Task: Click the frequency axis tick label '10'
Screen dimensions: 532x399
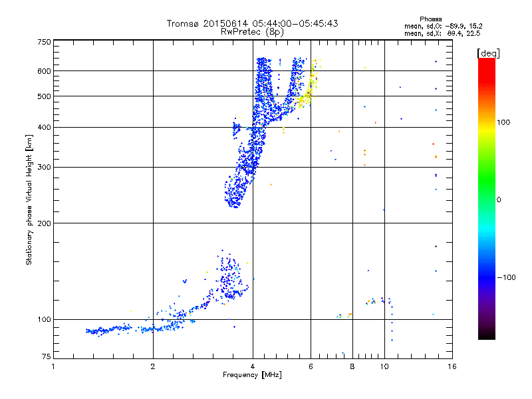Action: point(384,366)
